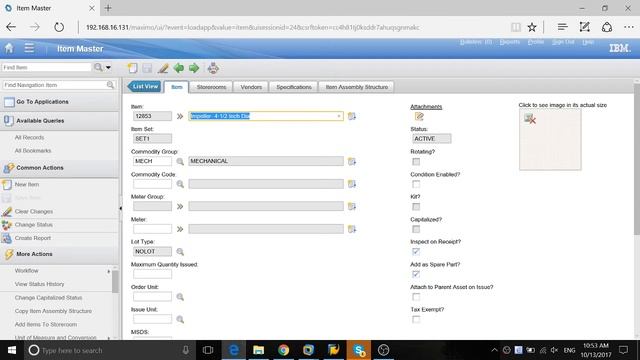Image resolution: width=640 pixels, height=360 pixels.
Task: Click Create Report in sidebar
Action: 33,238
